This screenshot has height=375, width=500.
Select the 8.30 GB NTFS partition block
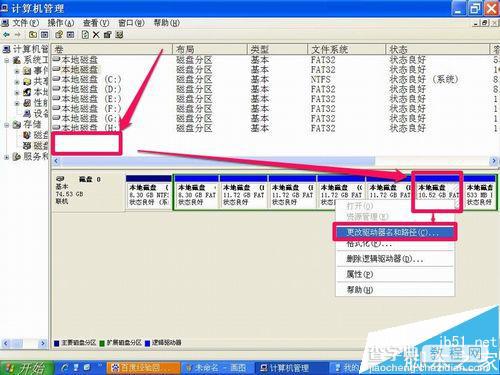149,192
